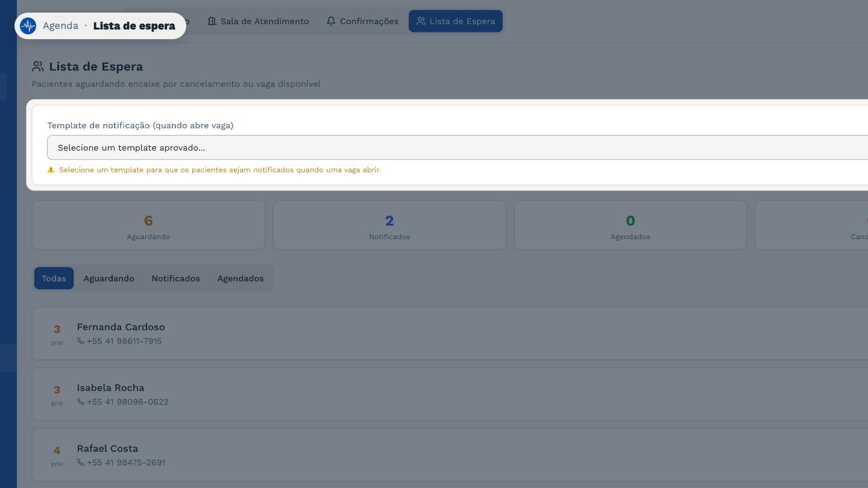Open the notification template dropdown
Image resolution: width=868 pixels, height=488 pixels.
pyautogui.click(x=458, y=148)
